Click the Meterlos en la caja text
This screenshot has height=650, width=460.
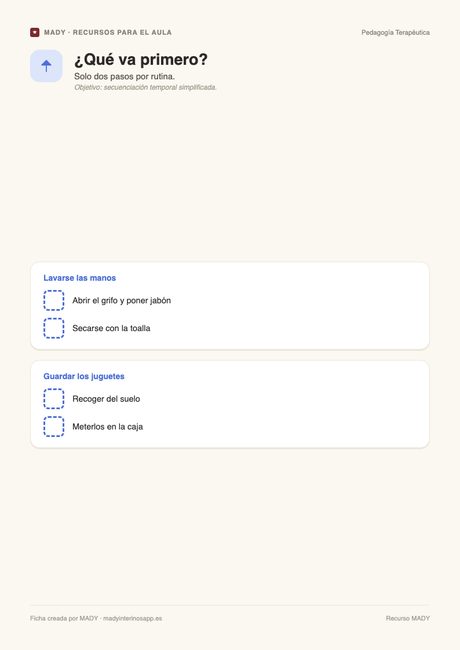107,427
